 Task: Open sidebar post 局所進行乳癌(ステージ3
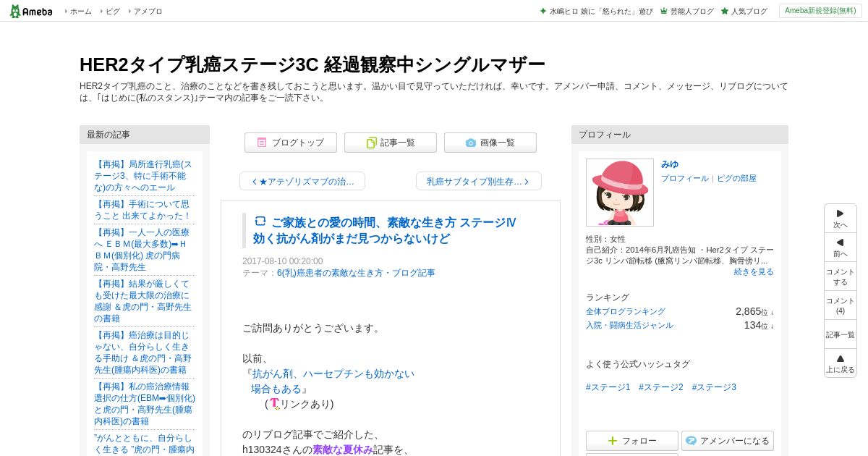(x=143, y=176)
